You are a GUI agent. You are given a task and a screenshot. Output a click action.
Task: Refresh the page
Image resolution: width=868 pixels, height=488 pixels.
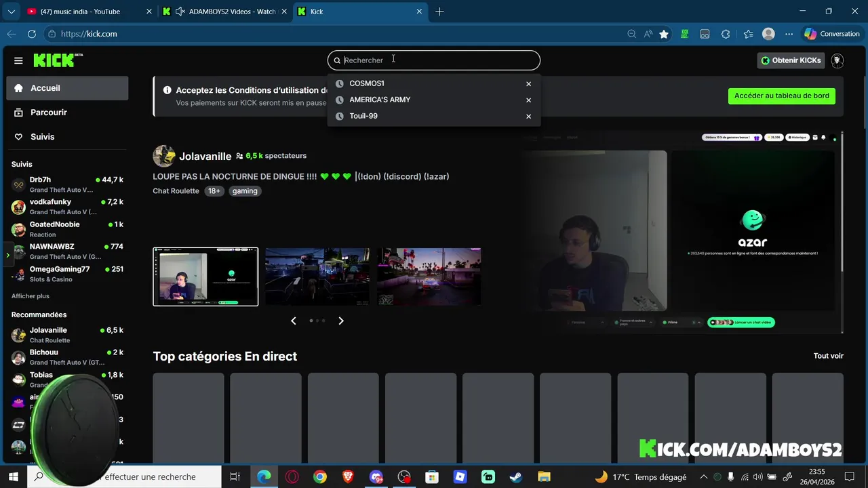coord(32,34)
